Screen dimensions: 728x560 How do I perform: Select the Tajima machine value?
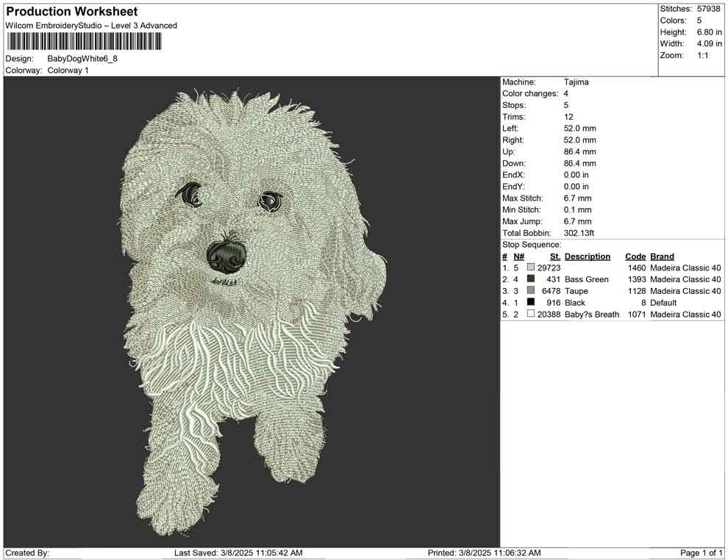[576, 82]
